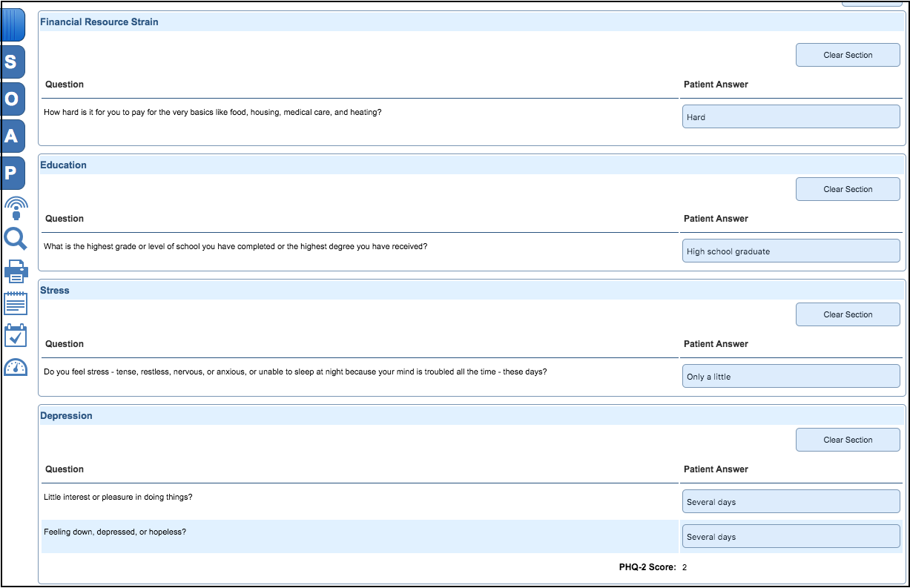910x588 pixels.
Task: Open the Subjective (S) section icon
Action: coord(14,62)
